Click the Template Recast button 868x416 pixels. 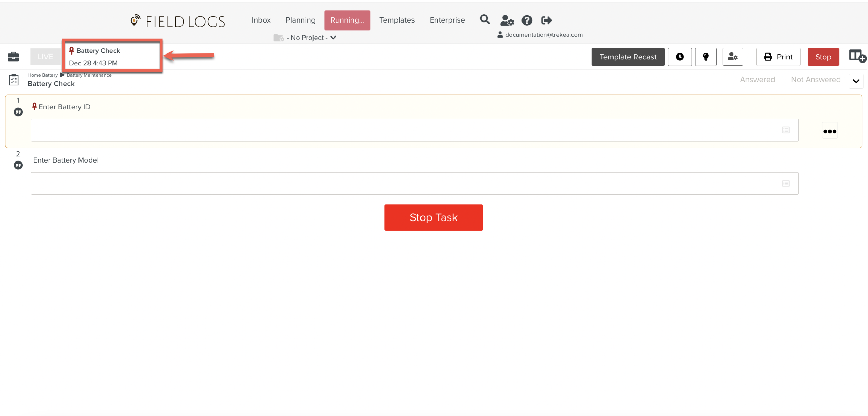(x=627, y=57)
